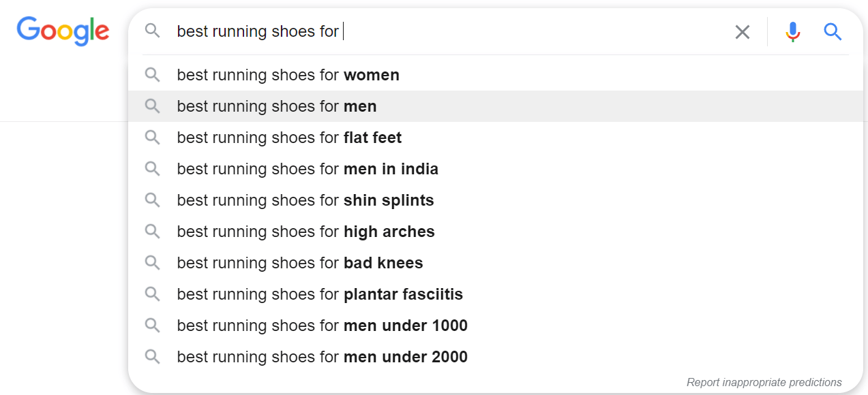Select the suggestion 'best running shoes for men'
This screenshot has width=868, height=395.
click(277, 106)
